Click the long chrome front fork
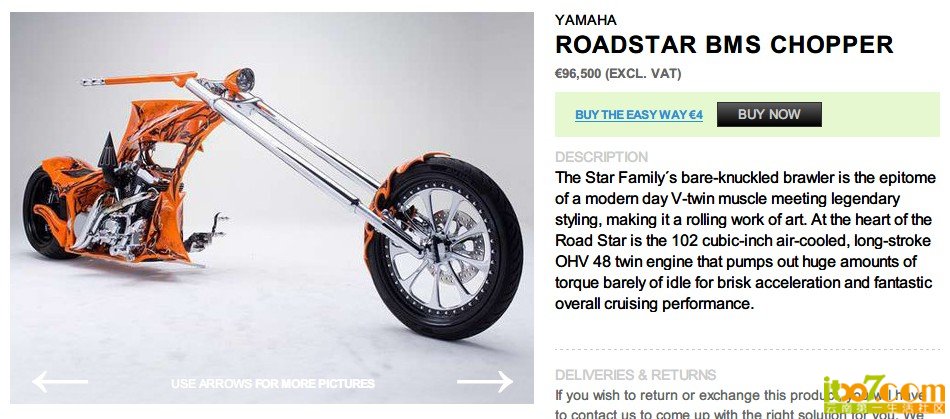 303,163
